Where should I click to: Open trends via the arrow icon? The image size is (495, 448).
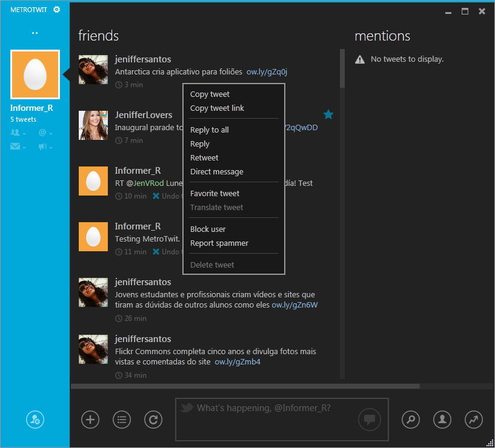tap(473, 419)
